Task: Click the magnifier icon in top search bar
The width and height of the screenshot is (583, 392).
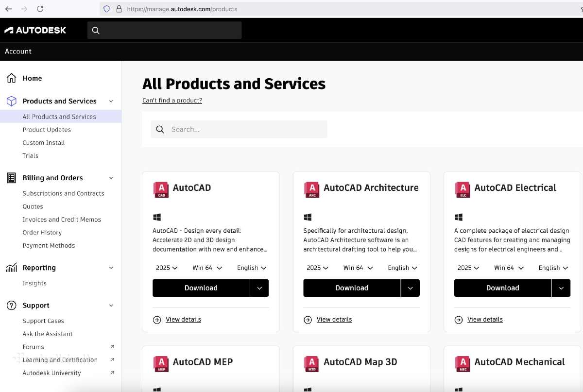Action: [96, 30]
